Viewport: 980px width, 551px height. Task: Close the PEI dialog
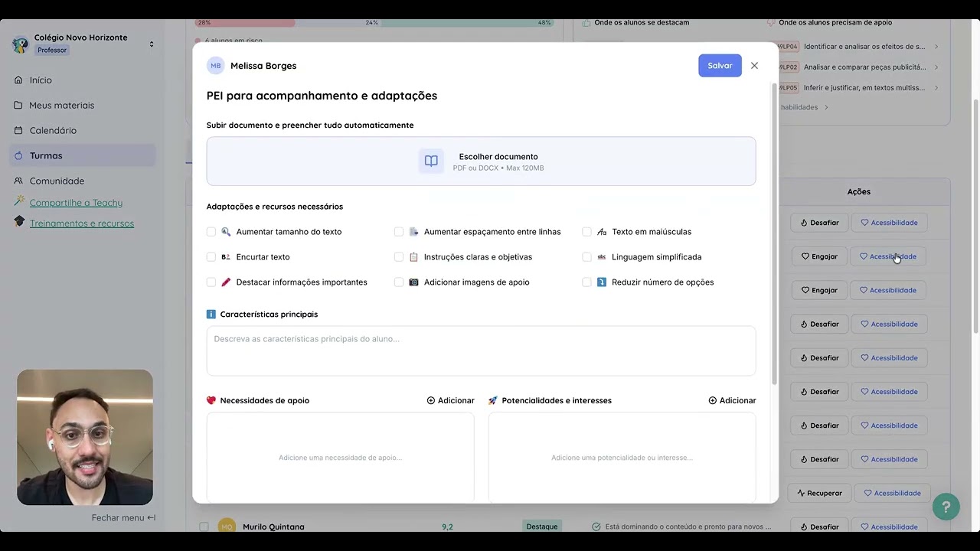click(754, 66)
